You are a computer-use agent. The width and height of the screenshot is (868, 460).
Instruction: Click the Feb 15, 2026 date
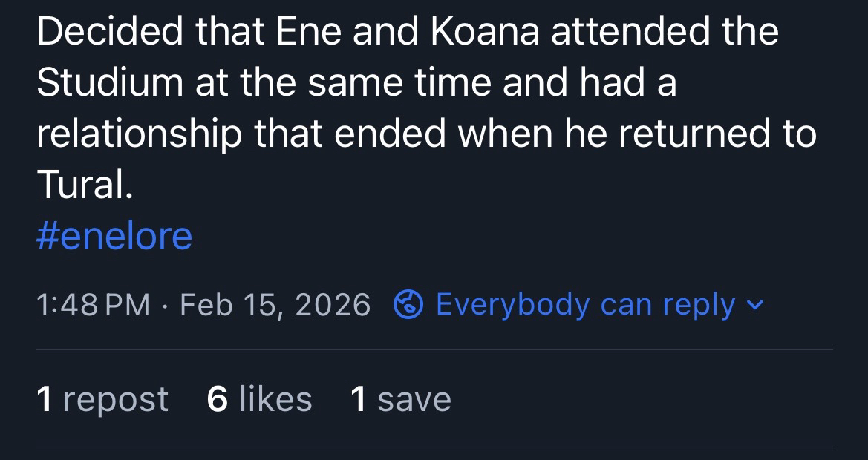[x=275, y=305]
